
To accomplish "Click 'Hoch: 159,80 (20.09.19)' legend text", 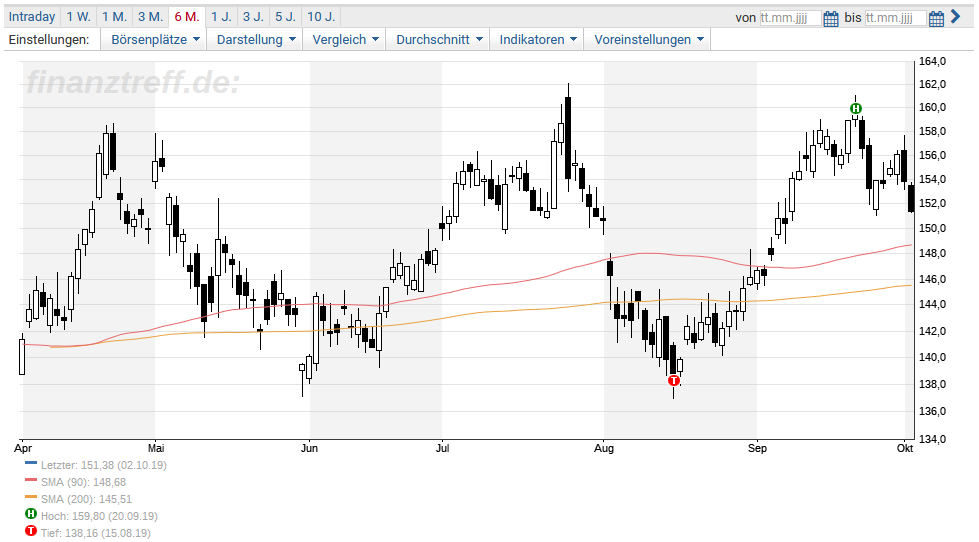I will tap(99, 516).
